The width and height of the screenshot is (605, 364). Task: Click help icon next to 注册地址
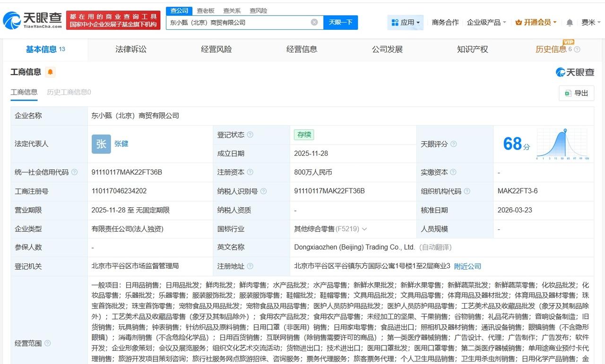click(250, 266)
